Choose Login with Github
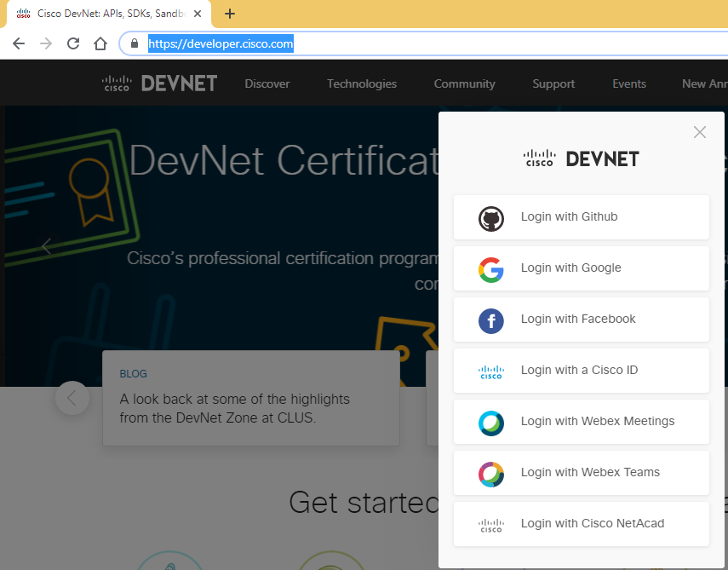Image resolution: width=728 pixels, height=570 pixels. coord(582,217)
